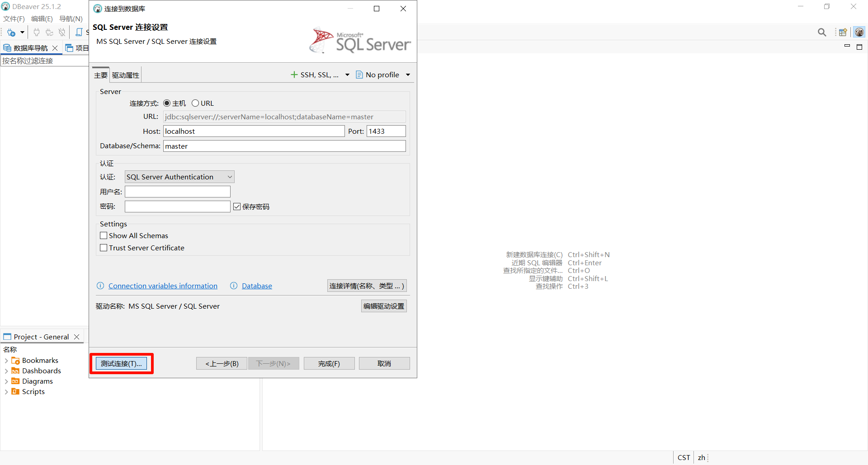Expand the Scripts tree node
This screenshot has height=465, width=868.
tap(6, 392)
